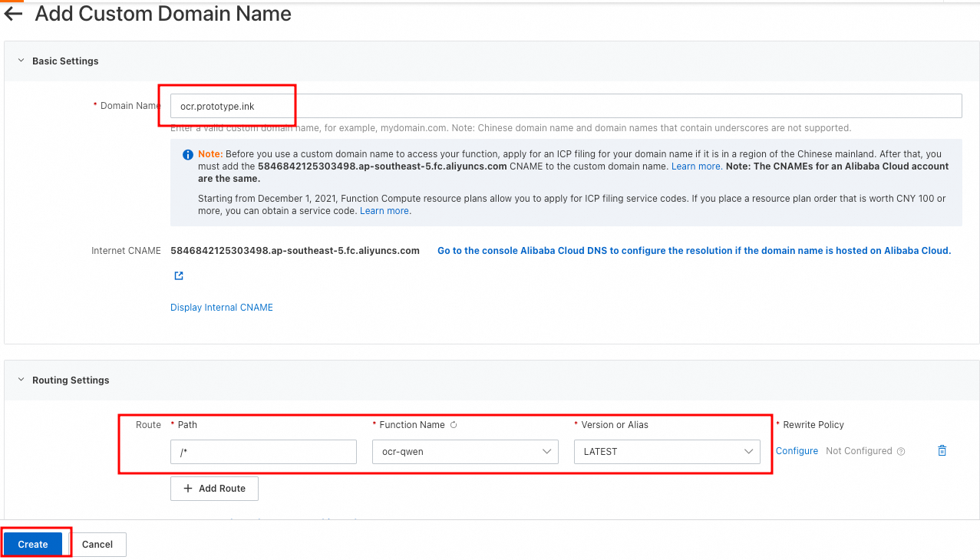This screenshot has width=980, height=560.
Task: Click Learn more about ICP service codes
Action: coord(384,211)
